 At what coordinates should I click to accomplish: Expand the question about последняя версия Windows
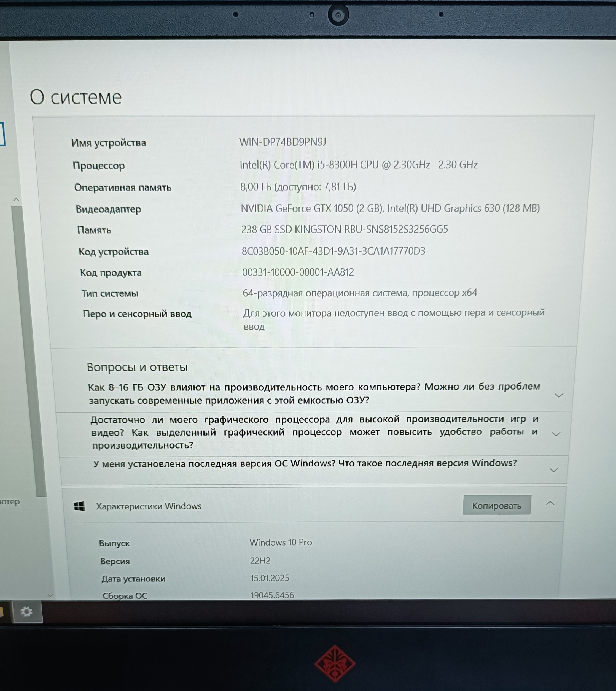(554, 470)
